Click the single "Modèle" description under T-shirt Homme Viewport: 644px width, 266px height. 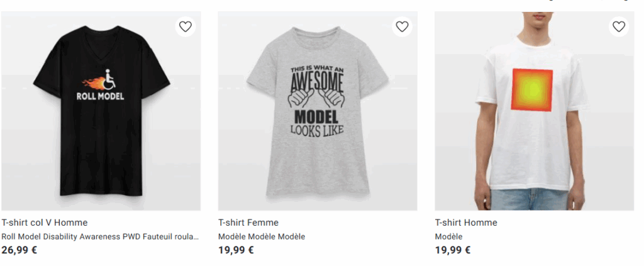coord(448,236)
